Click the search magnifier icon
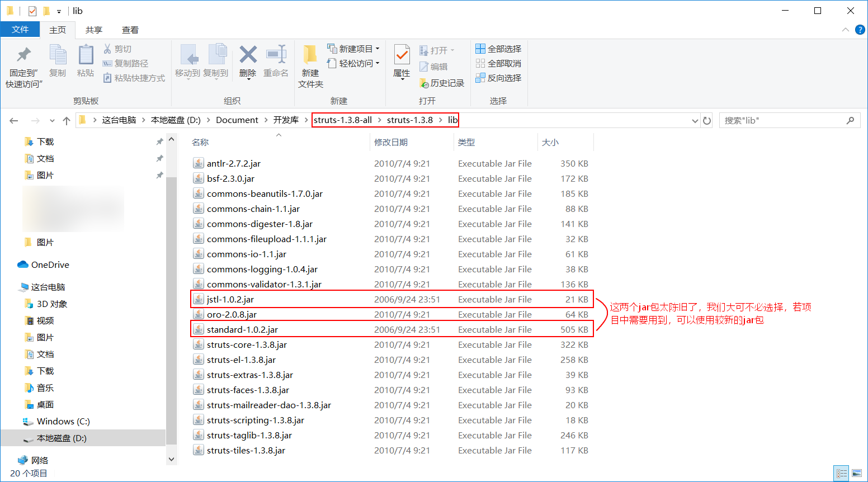The width and height of the screenshot is (868, 482). tap(850, 120)
